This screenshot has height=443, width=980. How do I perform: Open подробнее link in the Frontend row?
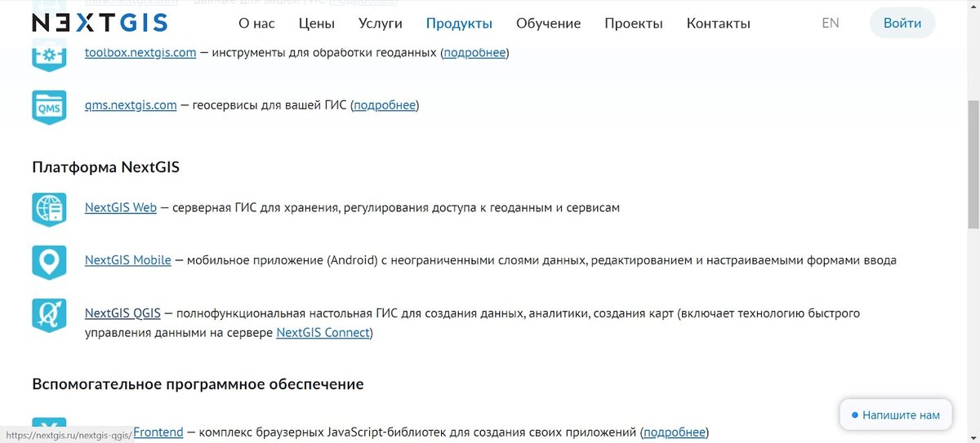click(675, 432)
